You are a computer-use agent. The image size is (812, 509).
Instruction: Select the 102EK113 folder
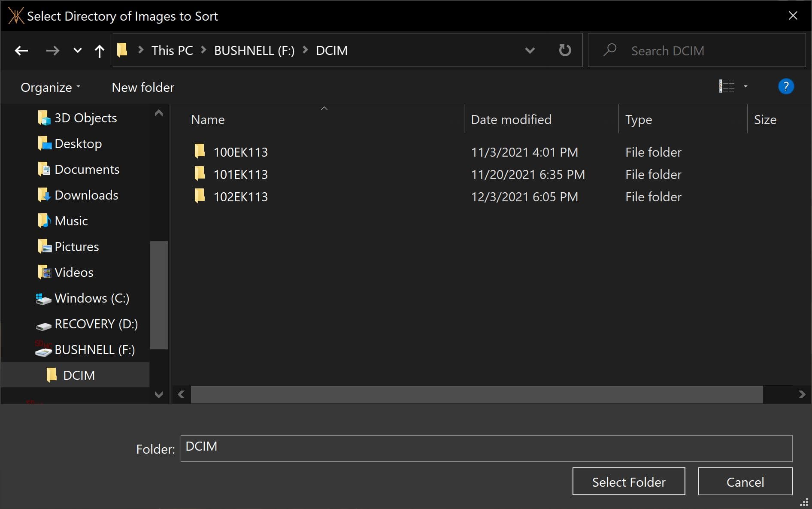240,197
